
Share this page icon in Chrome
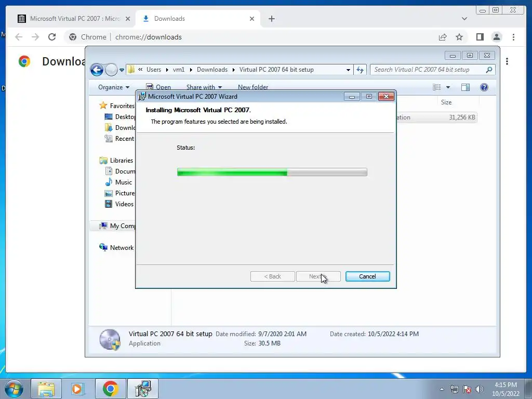pos(443,37)
